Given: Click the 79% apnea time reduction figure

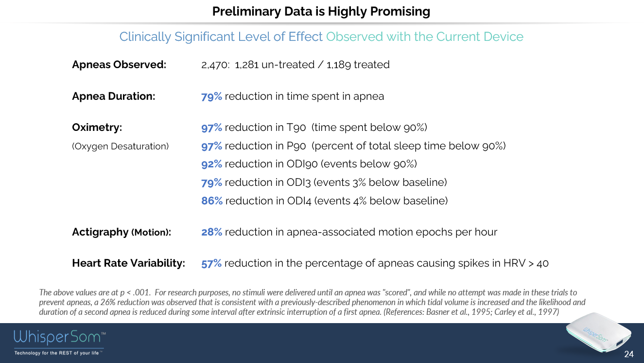Looking at the screenshot, I should (x=211, y=96).
